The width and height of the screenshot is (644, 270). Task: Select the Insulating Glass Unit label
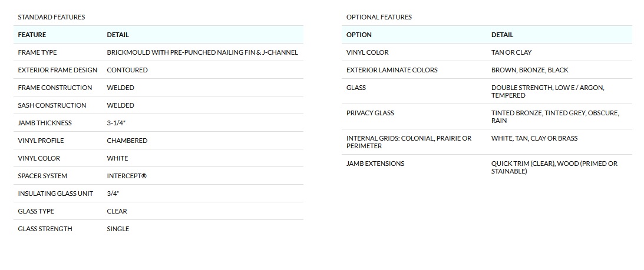click(55, 194)
